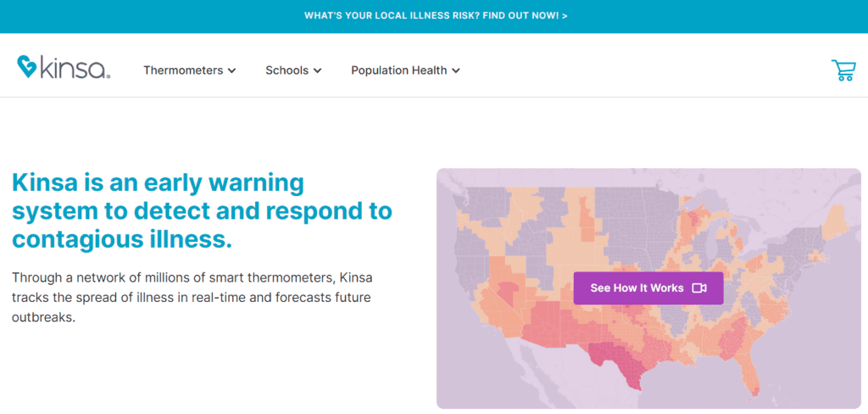Expand the Thermometers dropdown chevron

232,71
